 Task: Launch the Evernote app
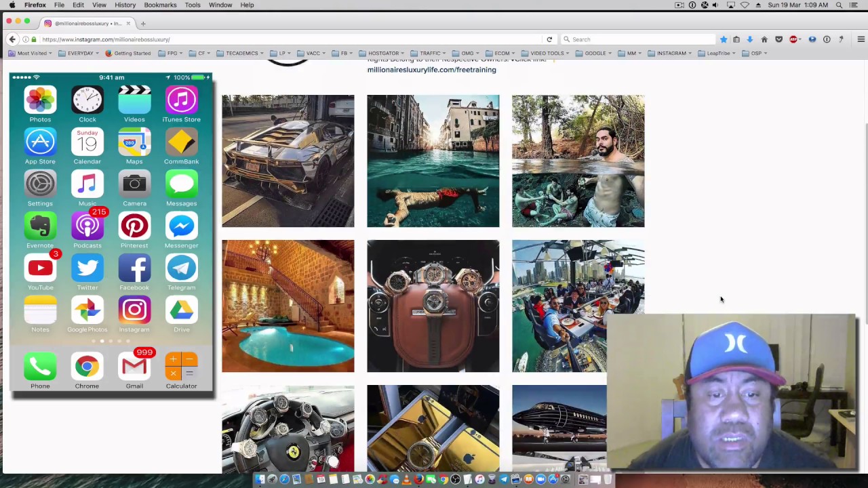[x=40, y=226]
